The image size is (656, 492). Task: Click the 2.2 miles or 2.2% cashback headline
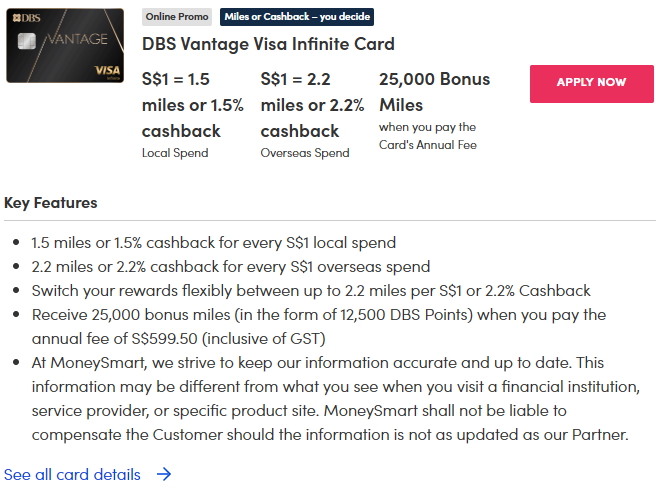(311, 105)
